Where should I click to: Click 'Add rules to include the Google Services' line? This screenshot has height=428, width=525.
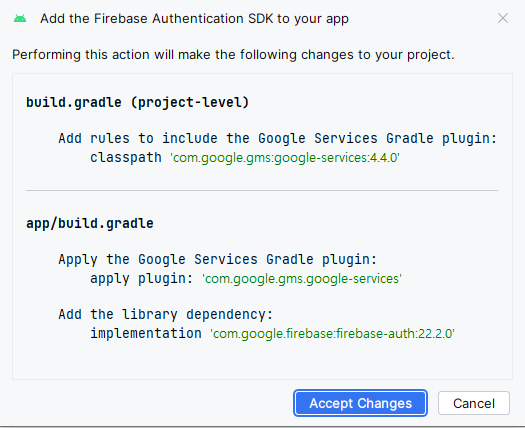coord(278,138)
